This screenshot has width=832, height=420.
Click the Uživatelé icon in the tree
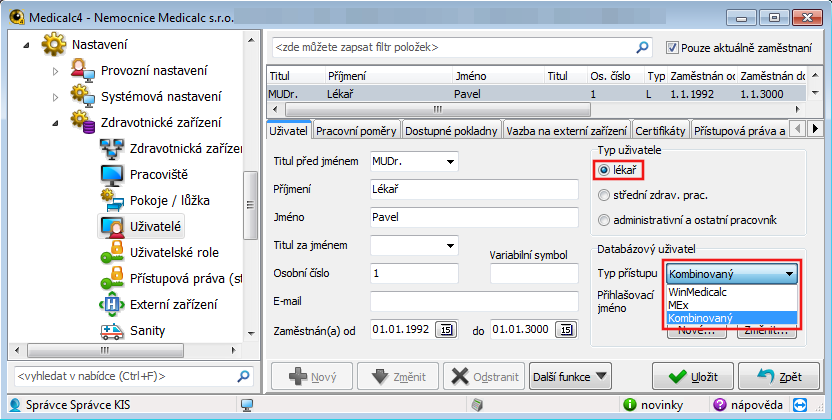coord(110,227)
